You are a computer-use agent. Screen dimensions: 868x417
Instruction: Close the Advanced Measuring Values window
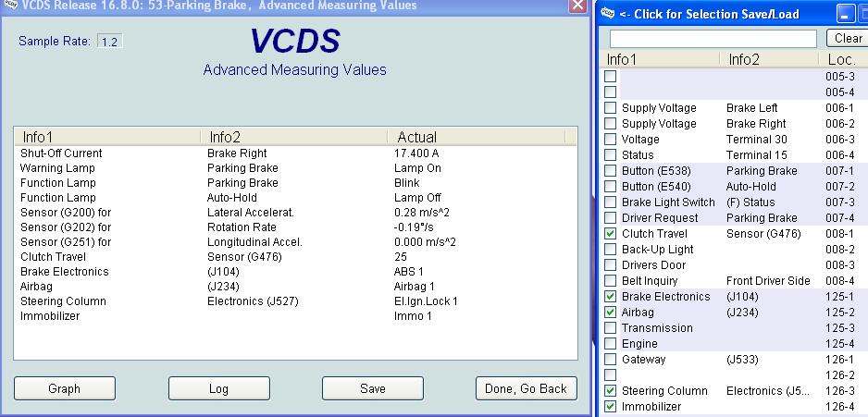coord(578,6)
